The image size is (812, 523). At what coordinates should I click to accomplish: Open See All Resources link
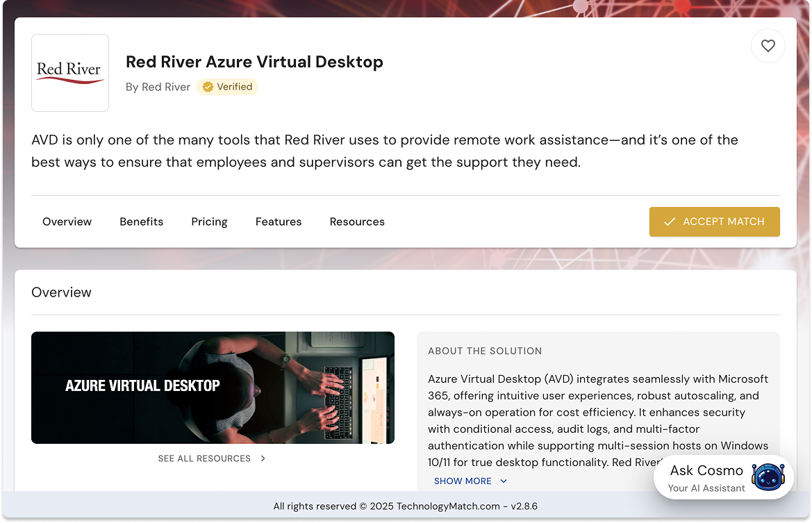tap(204, 458)
